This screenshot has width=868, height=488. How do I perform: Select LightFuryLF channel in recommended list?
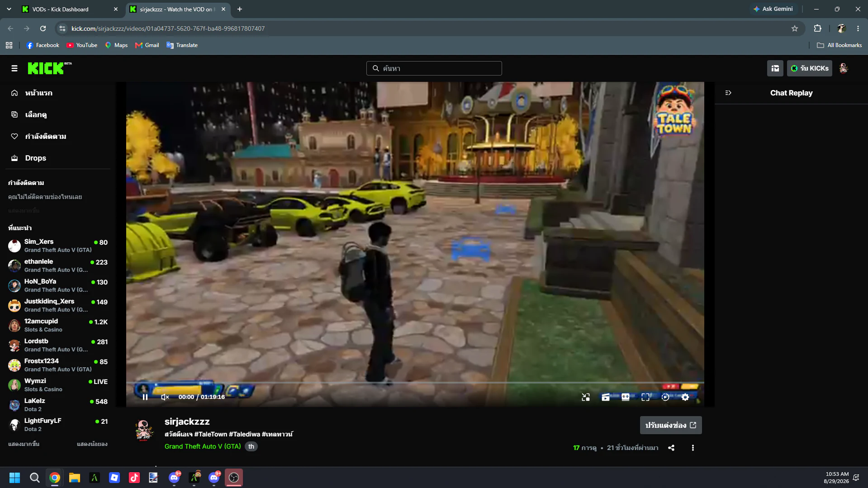(x=58, y=425)
